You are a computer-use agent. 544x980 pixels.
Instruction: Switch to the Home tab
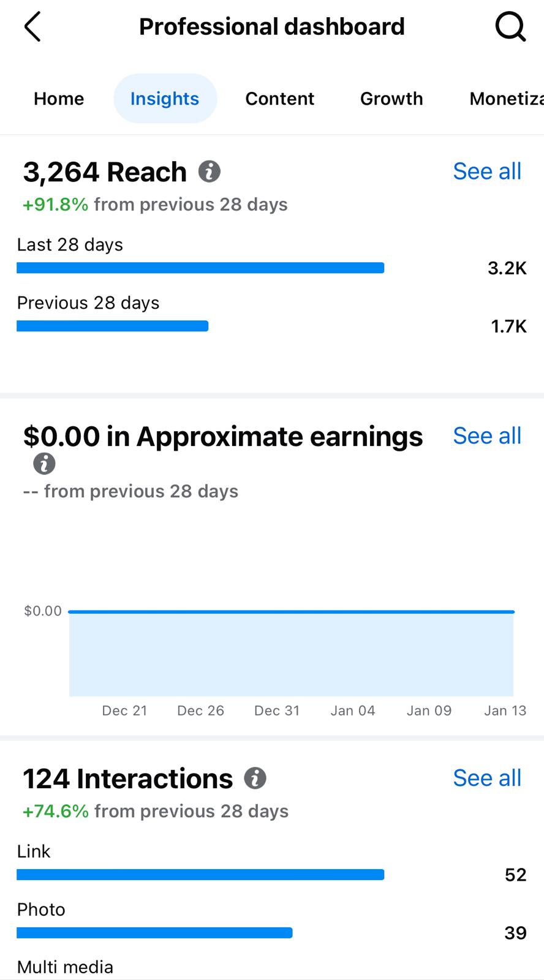pos(59,99)
